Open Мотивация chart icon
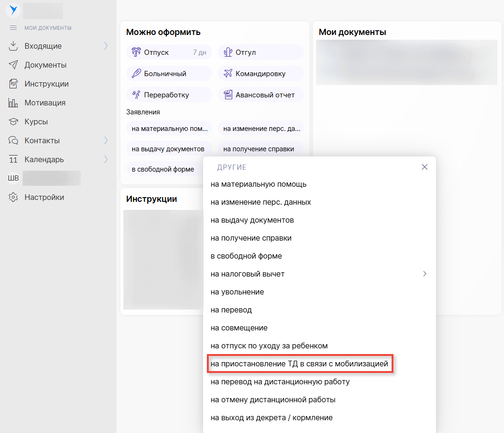This screenshot has height=433, width=504. click(13, 103)
